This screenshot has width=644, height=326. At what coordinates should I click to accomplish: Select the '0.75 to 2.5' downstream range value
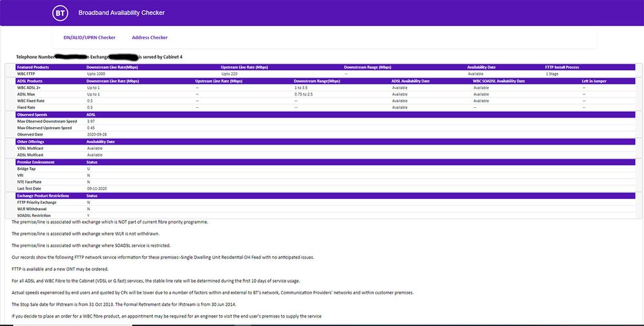tap(304, 94)
